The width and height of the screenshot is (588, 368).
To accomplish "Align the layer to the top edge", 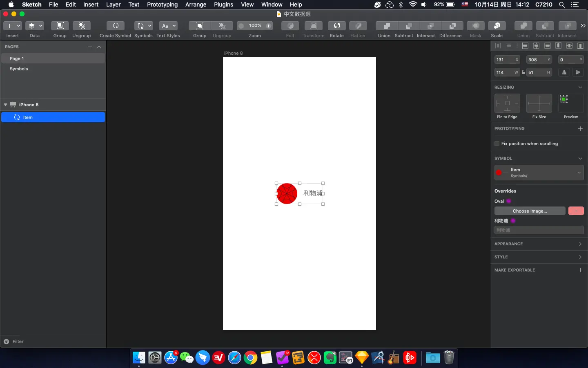I will pos(558,45).
